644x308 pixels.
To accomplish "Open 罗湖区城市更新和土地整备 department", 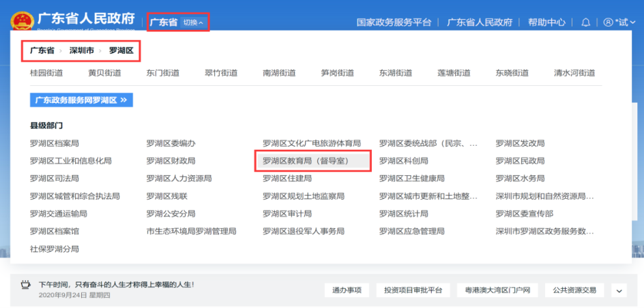I will [x=429, y=196].
